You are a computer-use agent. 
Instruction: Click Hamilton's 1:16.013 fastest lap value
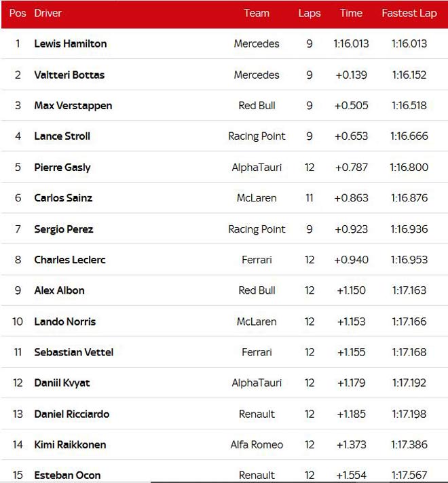point(409,43)
